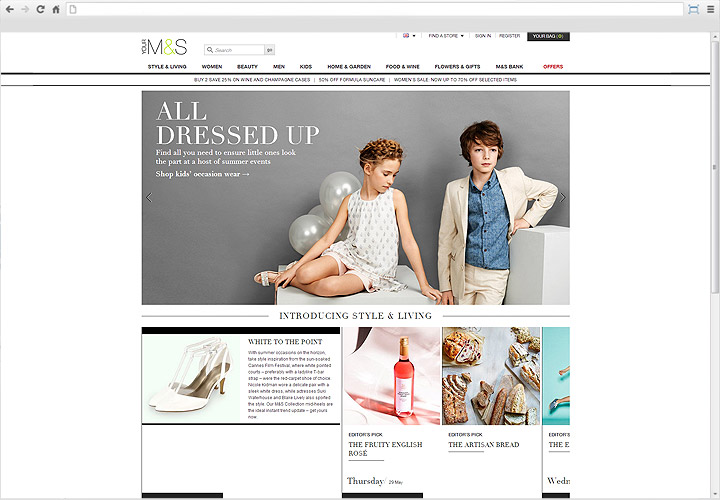The width and height of the screenshot is (720, 500).
Task: Click the magnifier icon in search box
Action: pos(210,50)
